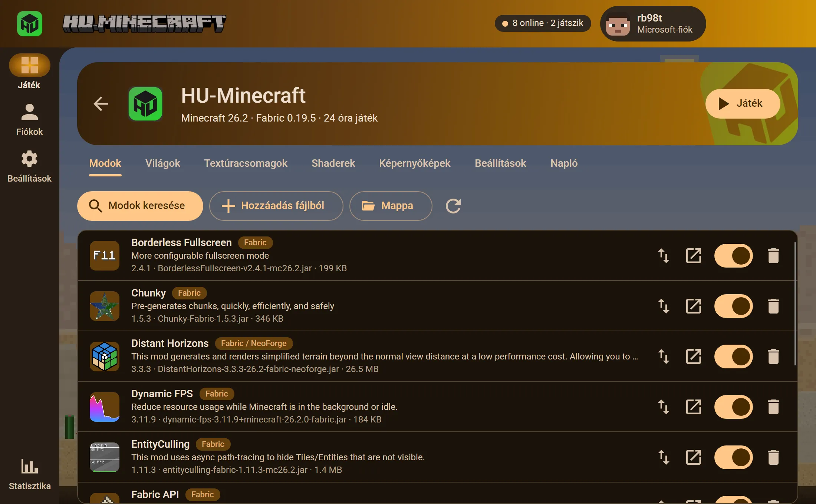Delete the Chunky mod
The height and width of the screenshot is (504, 816).
coord(773,306)
